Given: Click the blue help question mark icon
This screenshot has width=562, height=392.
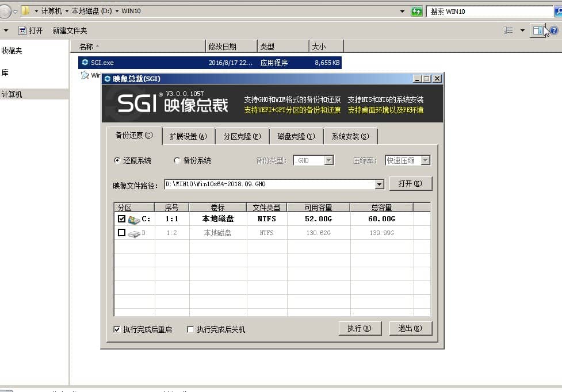Looking at the screenshot, I should [555, 30].
